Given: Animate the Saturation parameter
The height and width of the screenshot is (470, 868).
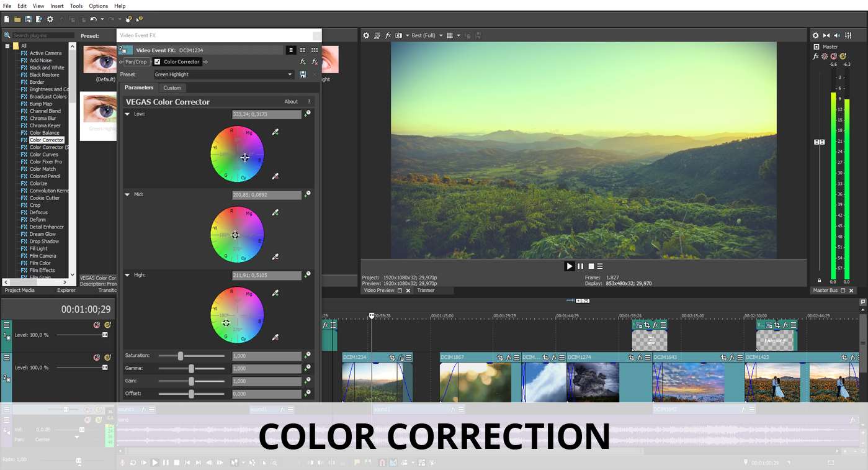Looking at the screenshot, I should pyautogui.click(x=307, y=356).
